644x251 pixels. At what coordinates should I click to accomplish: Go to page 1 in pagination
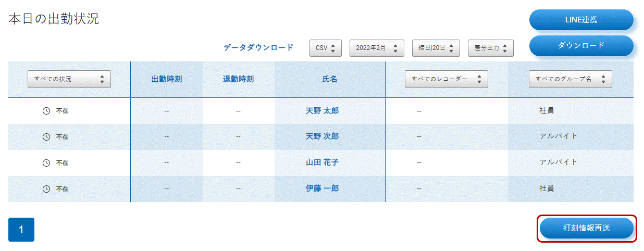point(21,230)
